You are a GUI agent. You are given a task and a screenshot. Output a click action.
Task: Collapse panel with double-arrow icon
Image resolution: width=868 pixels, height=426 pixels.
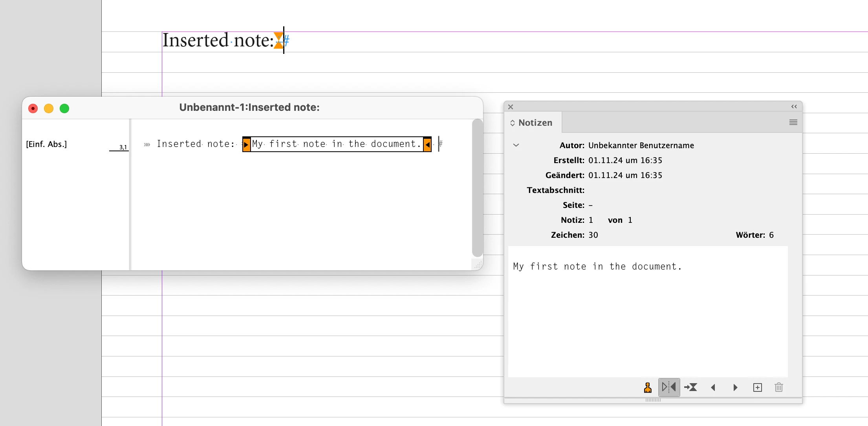pos(794,106)
